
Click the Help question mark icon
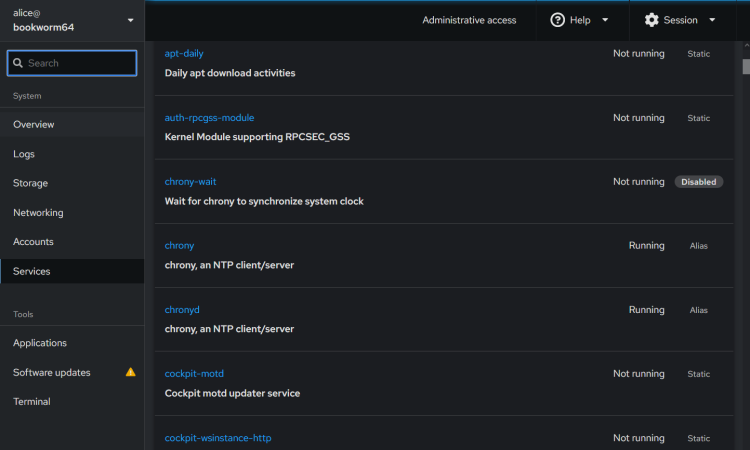(x=557, y=20)
